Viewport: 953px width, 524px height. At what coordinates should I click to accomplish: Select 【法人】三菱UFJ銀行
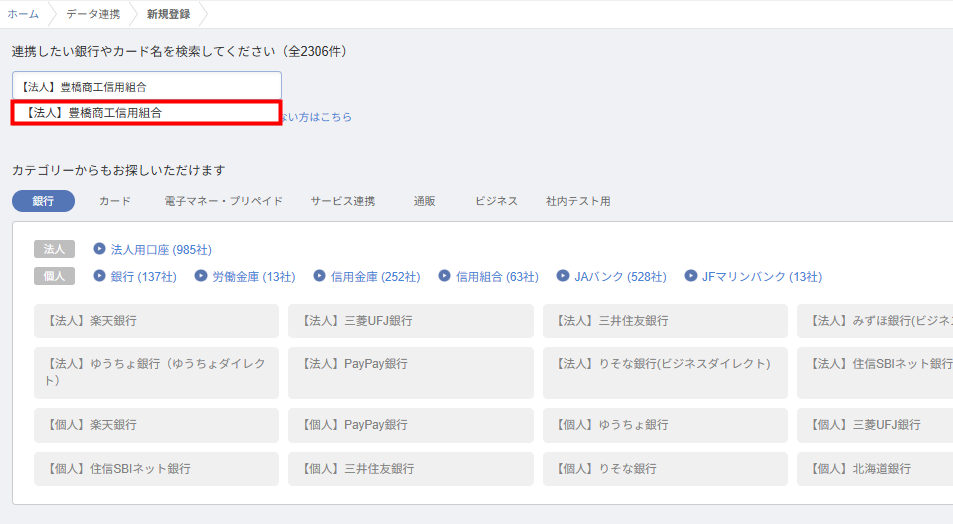[411, 321]
